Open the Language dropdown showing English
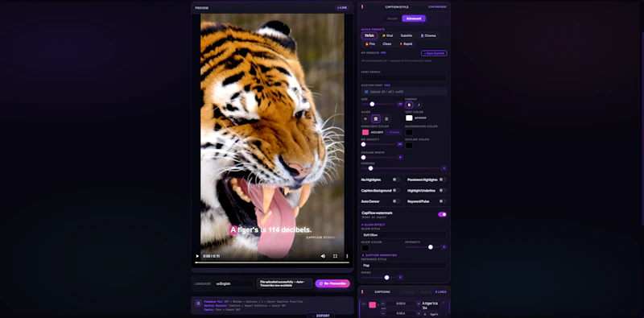This screenshot has width=644, height=318. [234, 283]
